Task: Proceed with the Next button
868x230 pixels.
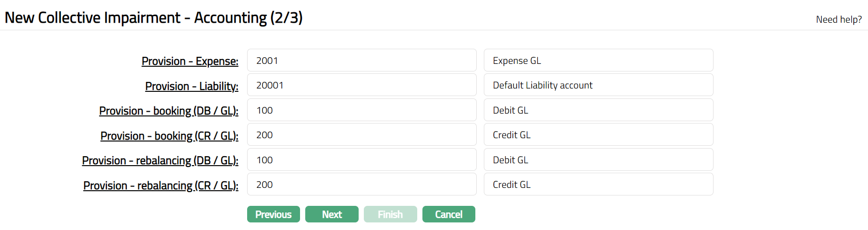Action: point(332,214)
